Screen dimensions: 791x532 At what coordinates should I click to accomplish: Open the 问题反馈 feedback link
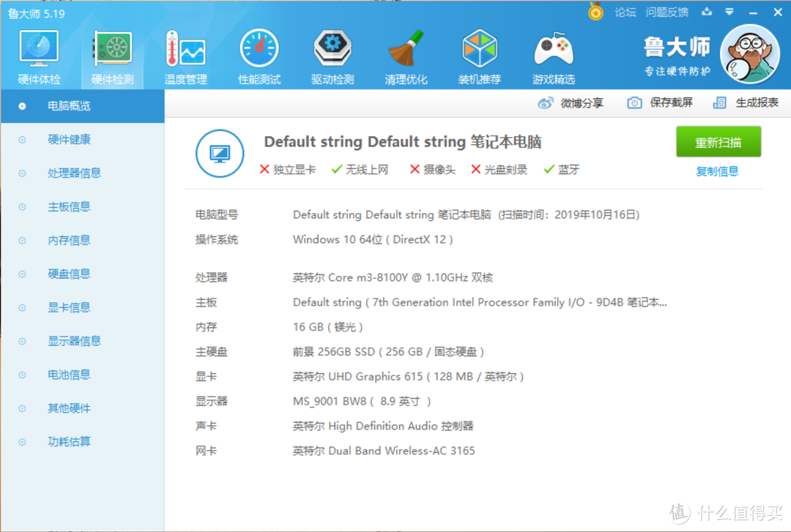(667, 12)
